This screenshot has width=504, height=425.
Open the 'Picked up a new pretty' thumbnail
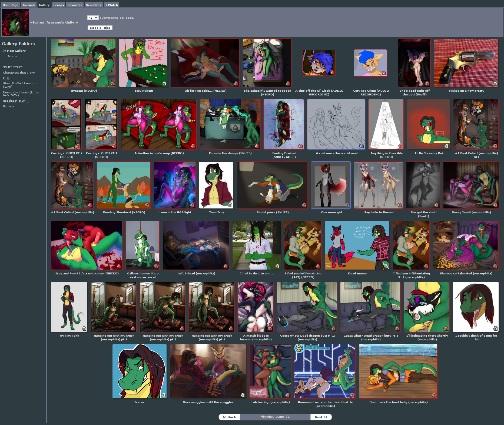[466, 63]
